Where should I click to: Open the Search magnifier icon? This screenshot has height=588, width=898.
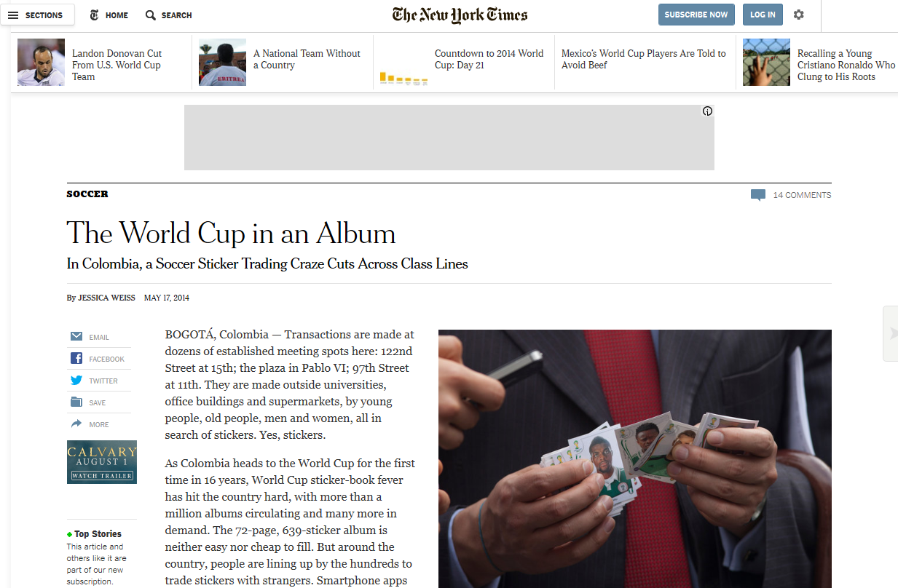[x=151, y=15]
